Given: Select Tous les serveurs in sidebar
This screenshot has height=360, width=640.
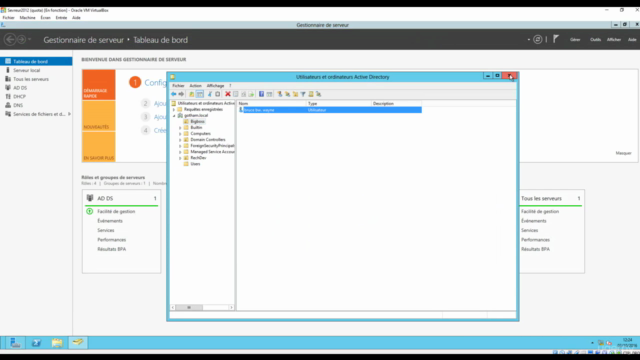Looking at the screenshot, I should [31, 79].
